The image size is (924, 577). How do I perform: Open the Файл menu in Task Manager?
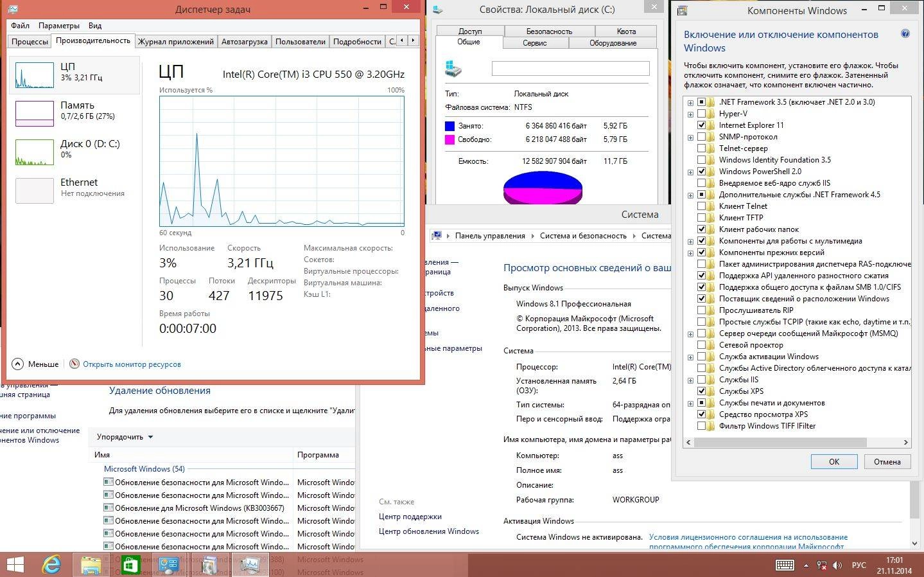pos(20,26)
